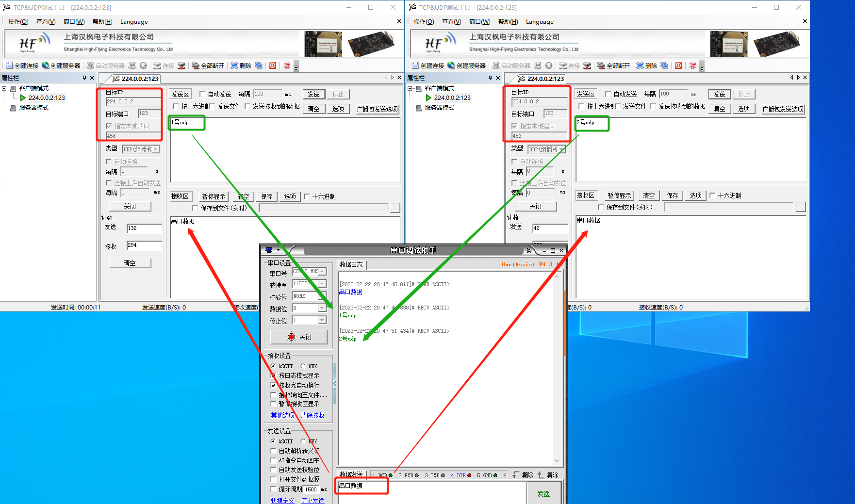This screenshot has width=855, height=504.
Task: Click 创建服务器 globe icon in left window
Action: [x=46, y=65]
